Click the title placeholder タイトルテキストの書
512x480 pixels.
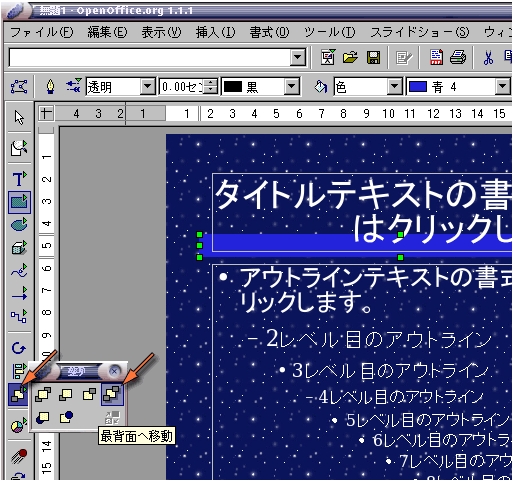[x=363, y=195]
